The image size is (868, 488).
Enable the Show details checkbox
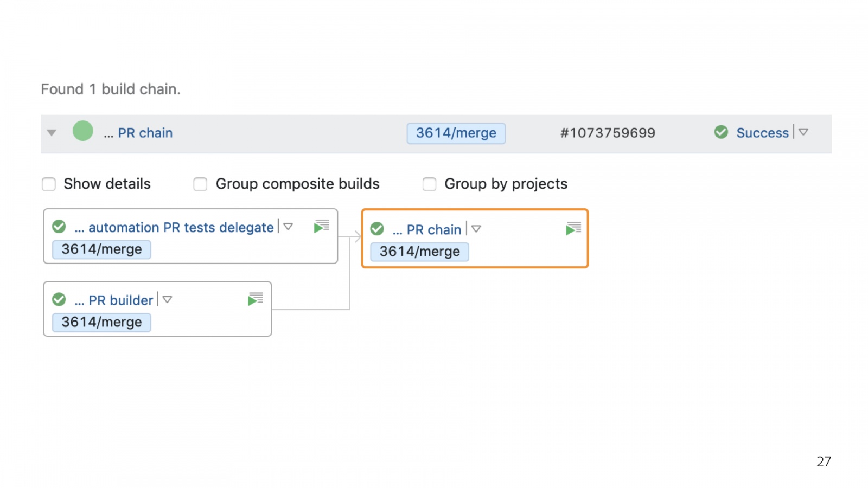pyautogui.click(x=49, y=184)
